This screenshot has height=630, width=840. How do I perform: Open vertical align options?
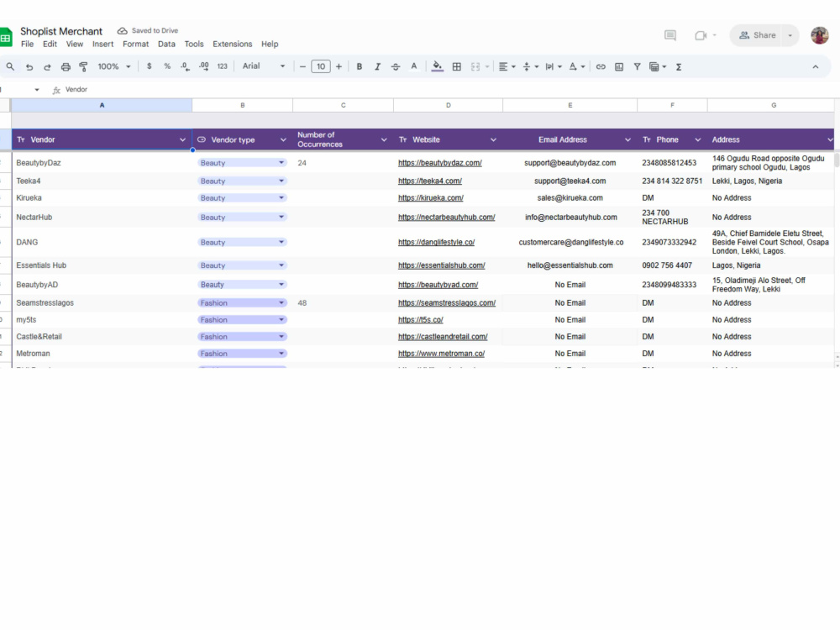coord(530,66)
